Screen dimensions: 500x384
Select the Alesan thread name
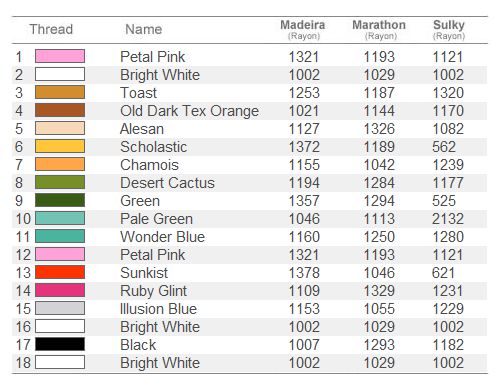[x=142, y=129]
